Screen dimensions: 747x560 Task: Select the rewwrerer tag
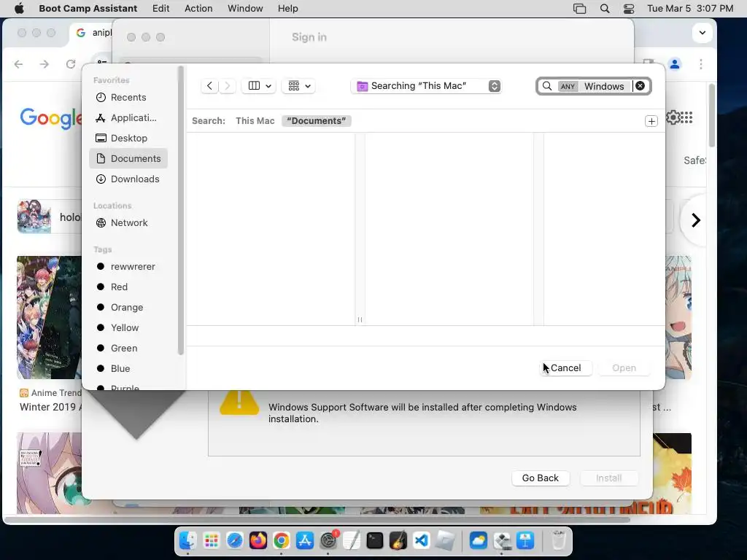coord(128,267)
